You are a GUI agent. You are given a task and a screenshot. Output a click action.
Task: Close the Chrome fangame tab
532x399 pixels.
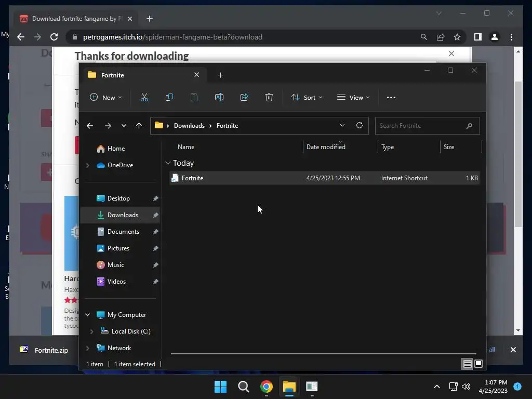129,19
